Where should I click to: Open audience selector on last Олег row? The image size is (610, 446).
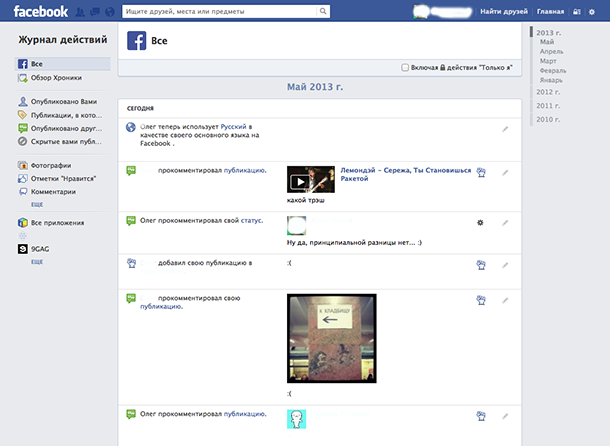(481, 416)
